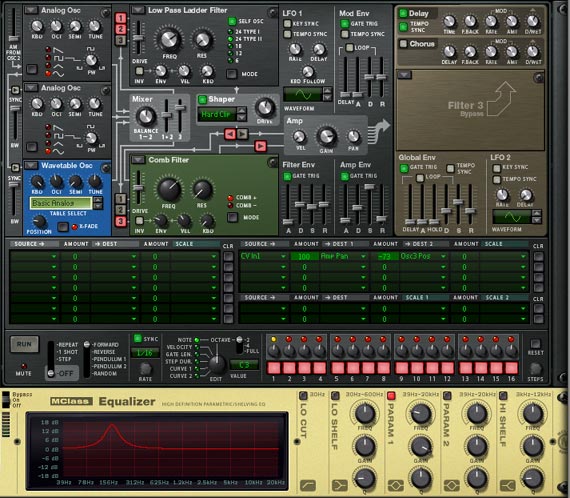Toggle the Ladder Filter SELF OSC button
This screenshot has width=570, height=498.
(232, 21)
